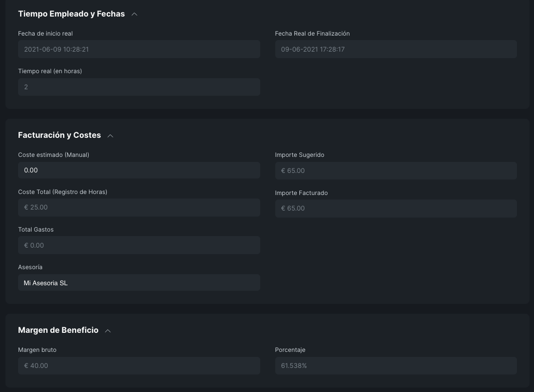Image resolution: width=534 pixels, height=392 pixels.
Task: Click the Total Gastos field
Action: [x=139, y=246]
